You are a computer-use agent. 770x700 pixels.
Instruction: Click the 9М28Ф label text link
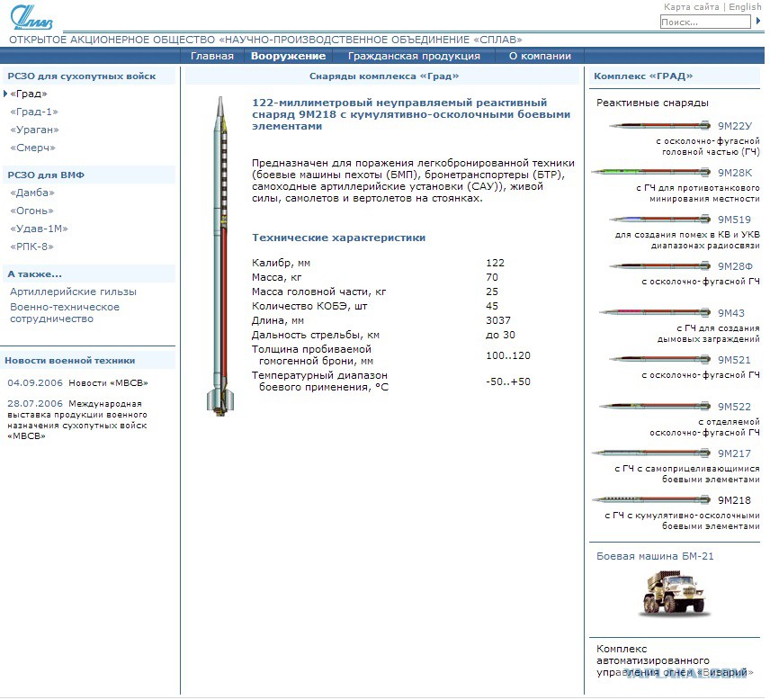(735, 265)
